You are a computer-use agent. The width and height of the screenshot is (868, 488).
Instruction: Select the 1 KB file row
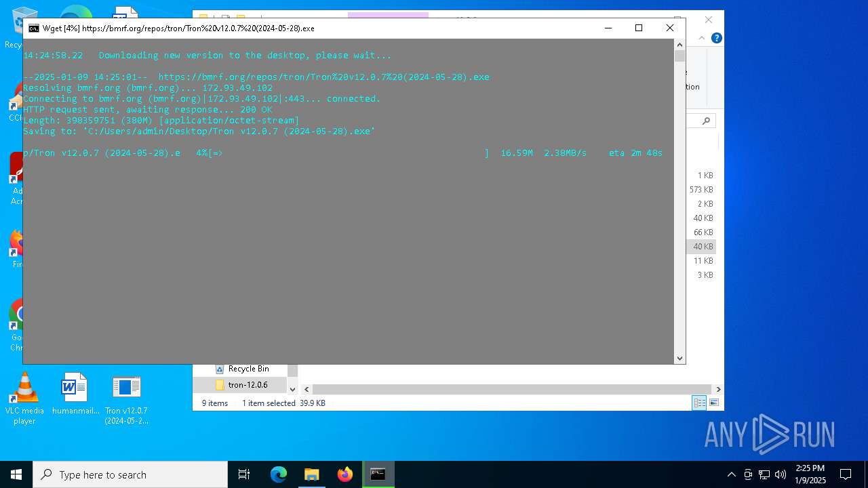coord(701,176)
